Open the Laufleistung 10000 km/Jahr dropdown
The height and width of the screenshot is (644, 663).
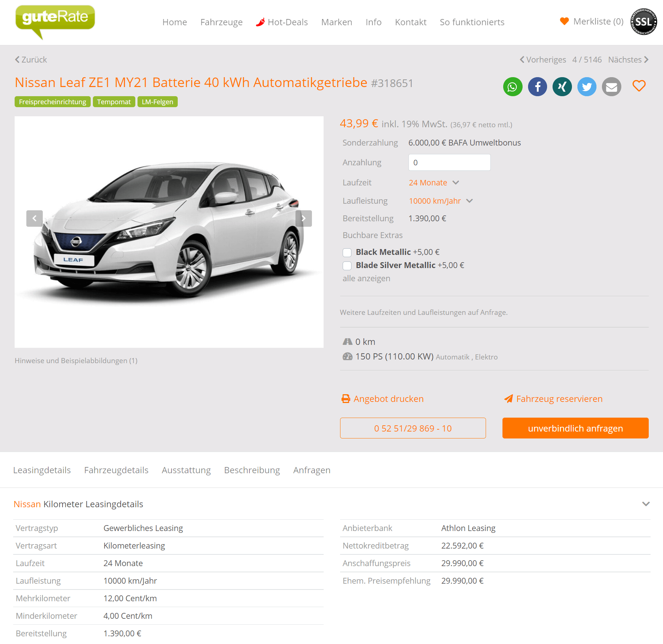pyautogui.click(x=441, y=201)
